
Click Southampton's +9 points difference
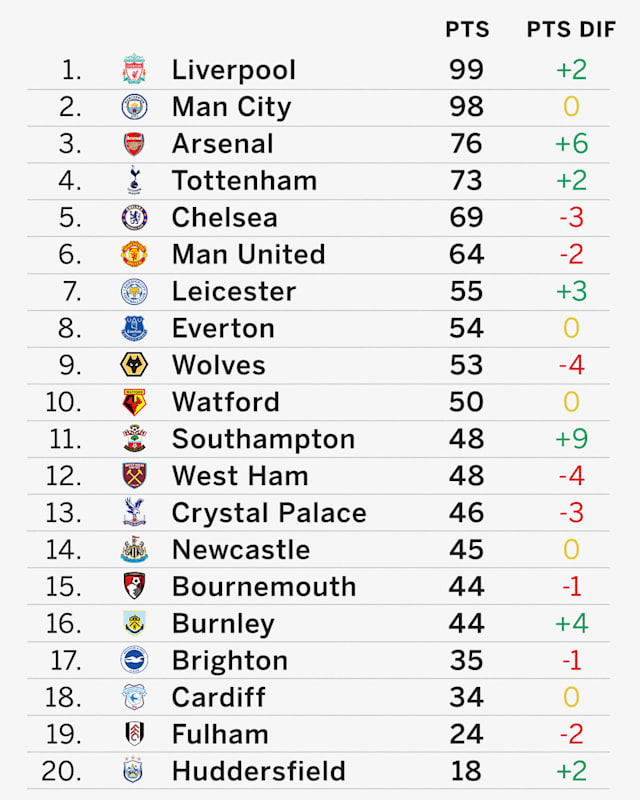click(x=571, y=439)
